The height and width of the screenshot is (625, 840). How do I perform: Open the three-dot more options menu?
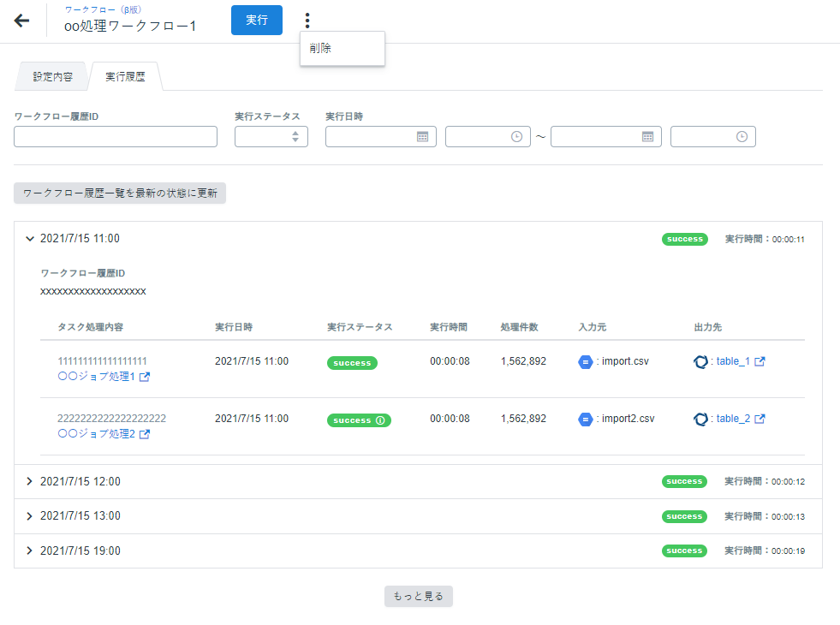click(x=307, y=21)
